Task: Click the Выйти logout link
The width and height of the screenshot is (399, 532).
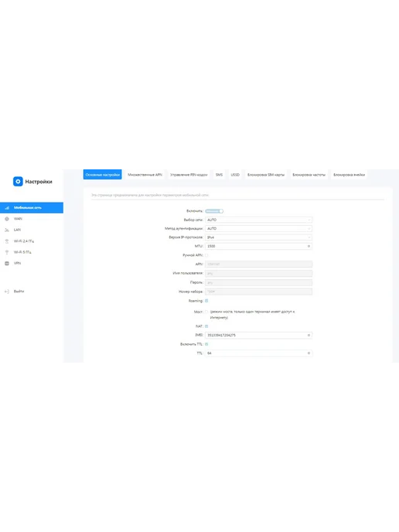Action: (19, 292)
